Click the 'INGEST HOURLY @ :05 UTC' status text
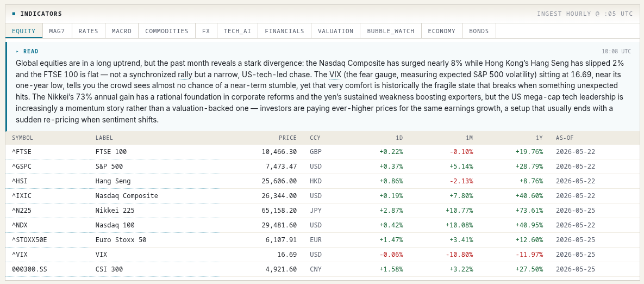 tap(585, 14)
